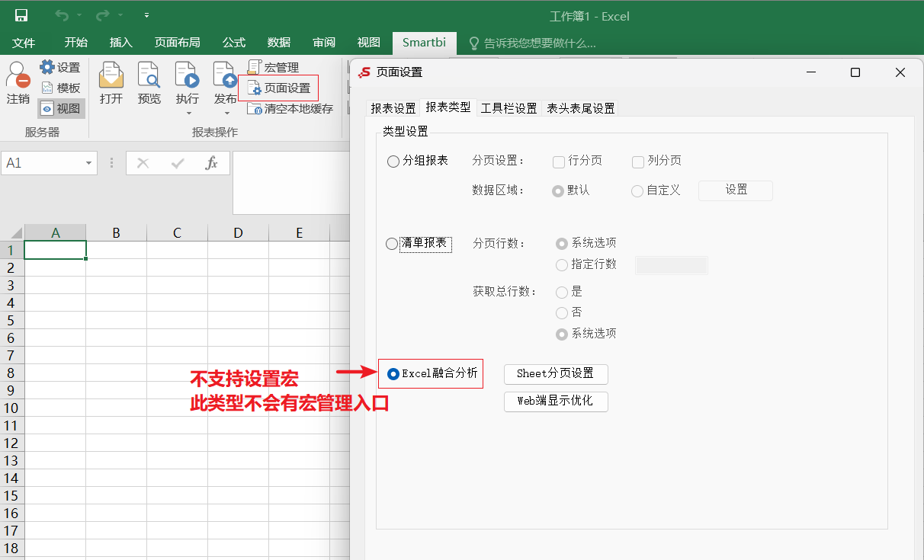Switch to the 视图 ribbon tab
Viewport: 924px width, 560px height.
369,43
